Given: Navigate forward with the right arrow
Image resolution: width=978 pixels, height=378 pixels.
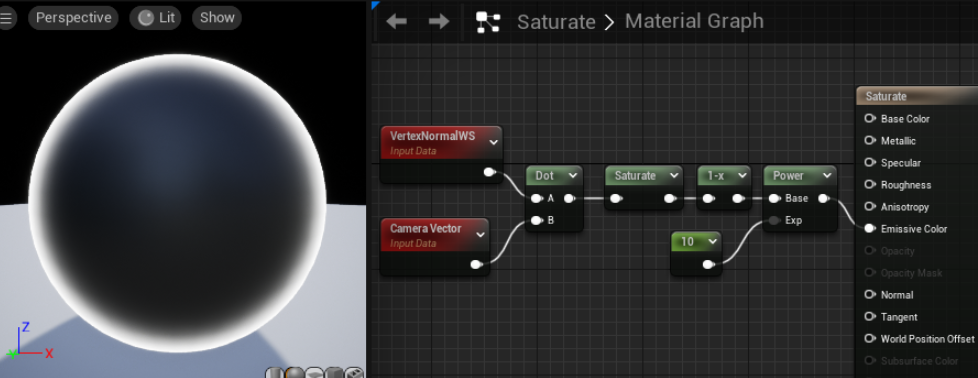Looking at the screenshot, I should coord(439,22).
